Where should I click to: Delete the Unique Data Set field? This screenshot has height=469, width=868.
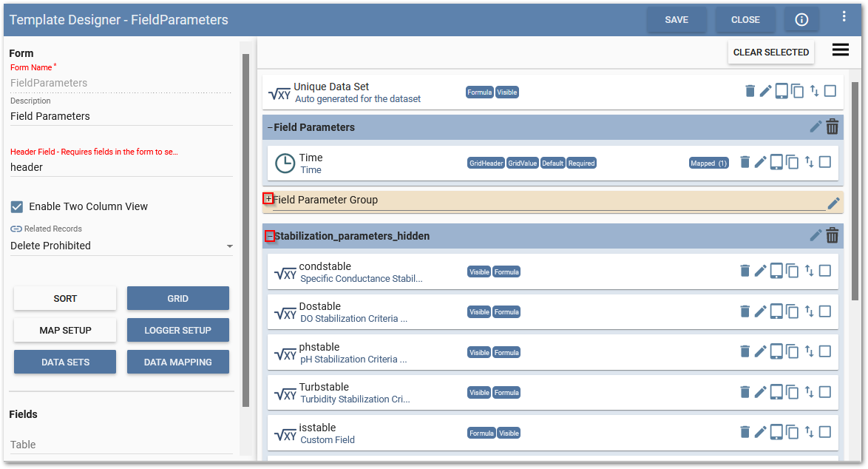[x=750, y=91]
